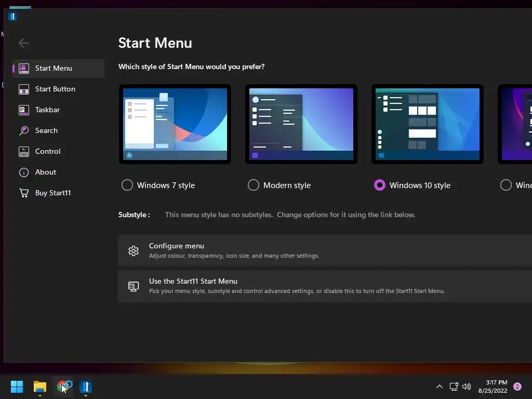Open Configure menu settings
The image size is (532, 399).
pos(325,250)
